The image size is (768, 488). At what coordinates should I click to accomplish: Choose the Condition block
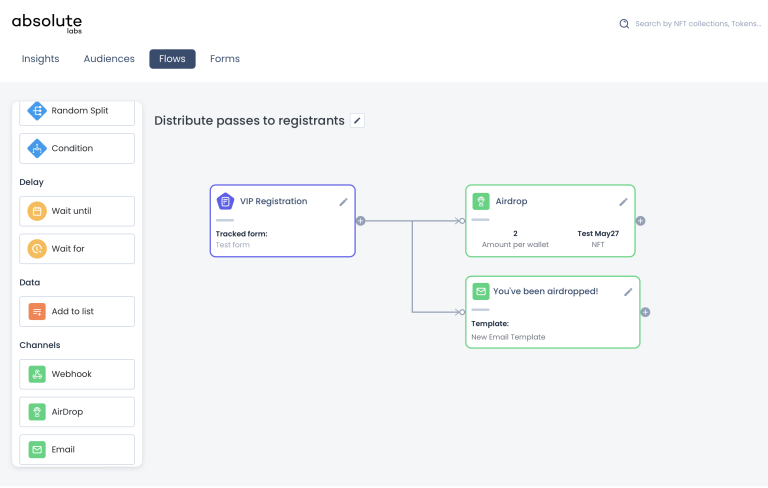tap(77, 148)
